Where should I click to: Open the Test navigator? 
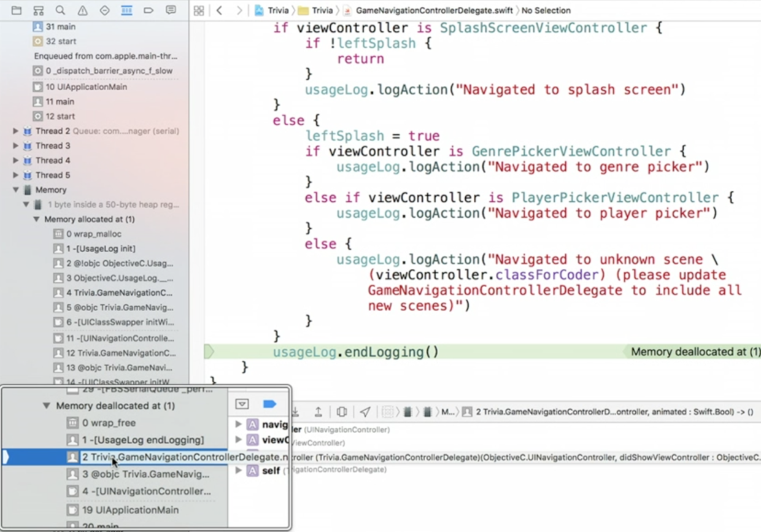104,10
